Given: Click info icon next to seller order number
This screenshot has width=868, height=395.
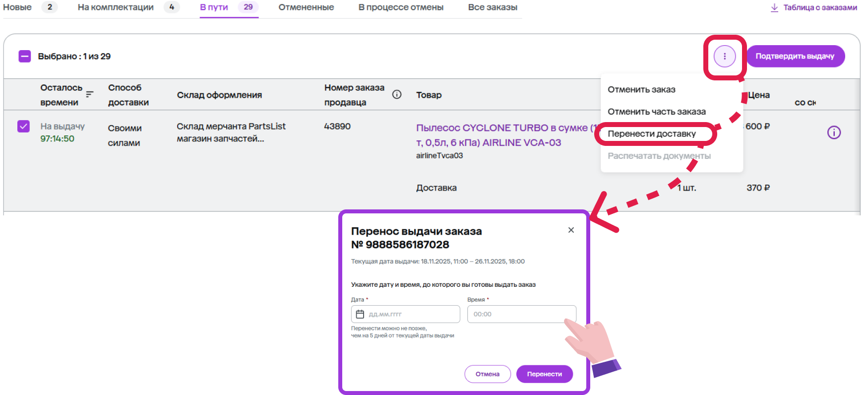Looking at the screenshot, I should click(x=397, y=94).
